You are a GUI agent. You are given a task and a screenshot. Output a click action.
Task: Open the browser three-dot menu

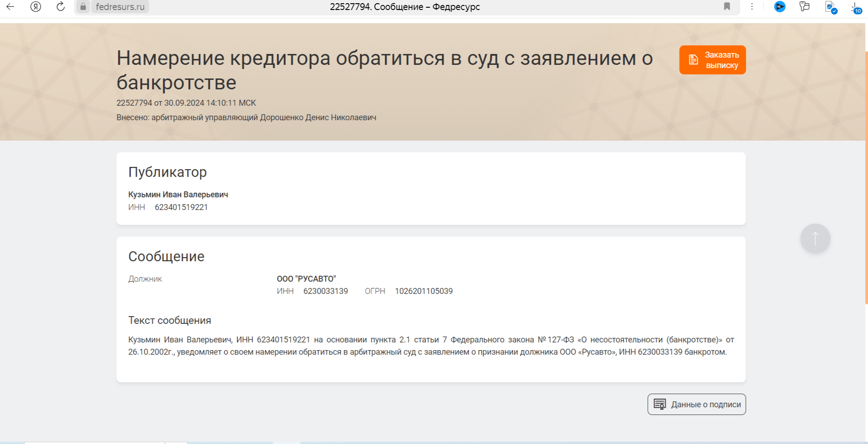(x=752, y=7)
